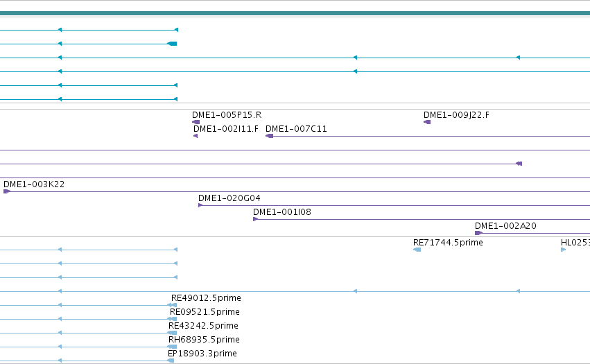Select the light blue end glyph under RE49012.5prime
This screenshot has width=590, height=364.
[x=172, y=305]
